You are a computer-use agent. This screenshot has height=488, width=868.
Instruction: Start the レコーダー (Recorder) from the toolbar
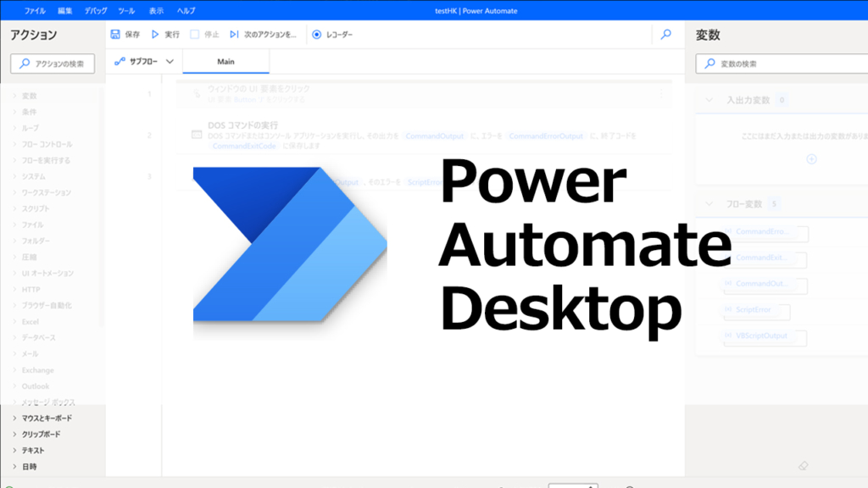click(317, 35)
